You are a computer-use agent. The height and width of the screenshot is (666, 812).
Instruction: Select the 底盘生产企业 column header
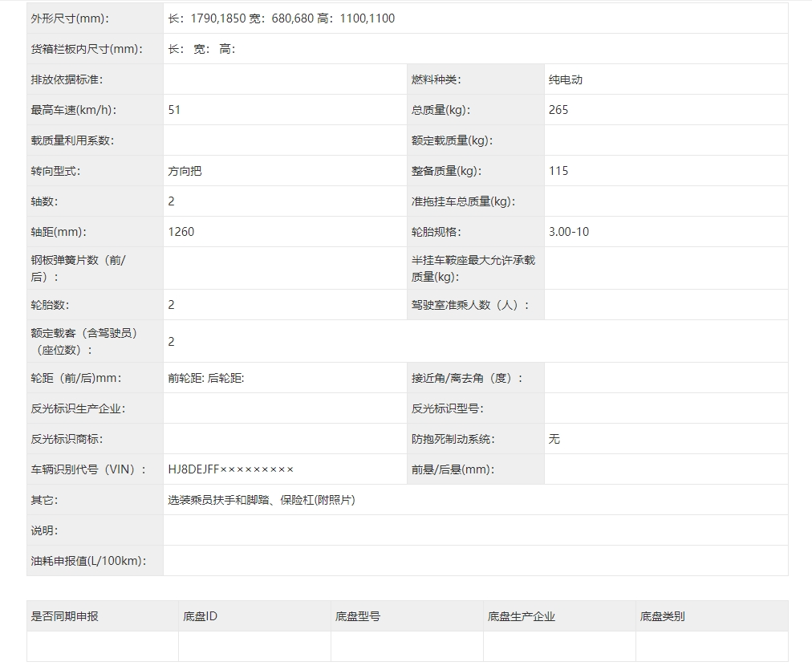coord(522,616)
